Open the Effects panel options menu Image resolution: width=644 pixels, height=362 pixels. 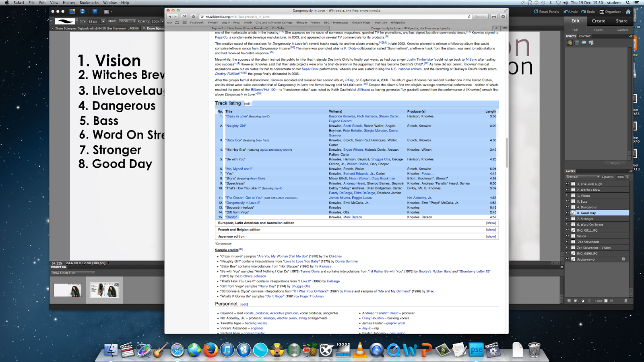click(x=630, y=36)
